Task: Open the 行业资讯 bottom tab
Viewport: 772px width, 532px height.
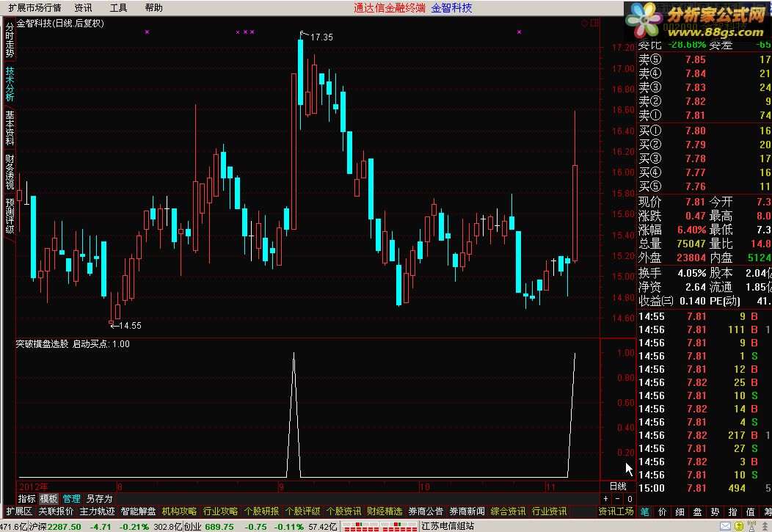Action: [549, 511]
